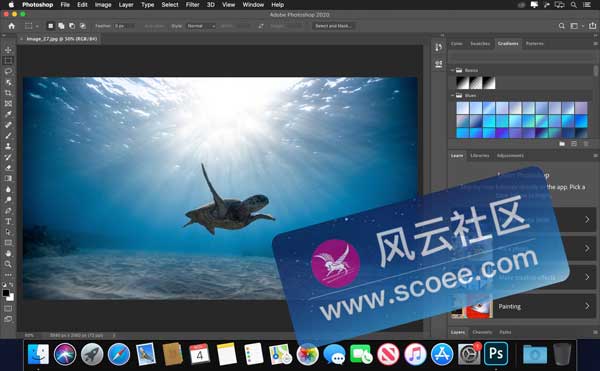The width and height of the screenshot is (600, 371).
Task: Select the Pen tool
Action: [x=8, y=210]
